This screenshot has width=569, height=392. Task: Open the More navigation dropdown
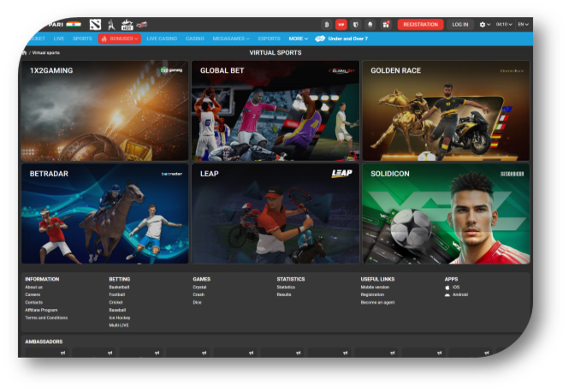[x=298, y=39]
